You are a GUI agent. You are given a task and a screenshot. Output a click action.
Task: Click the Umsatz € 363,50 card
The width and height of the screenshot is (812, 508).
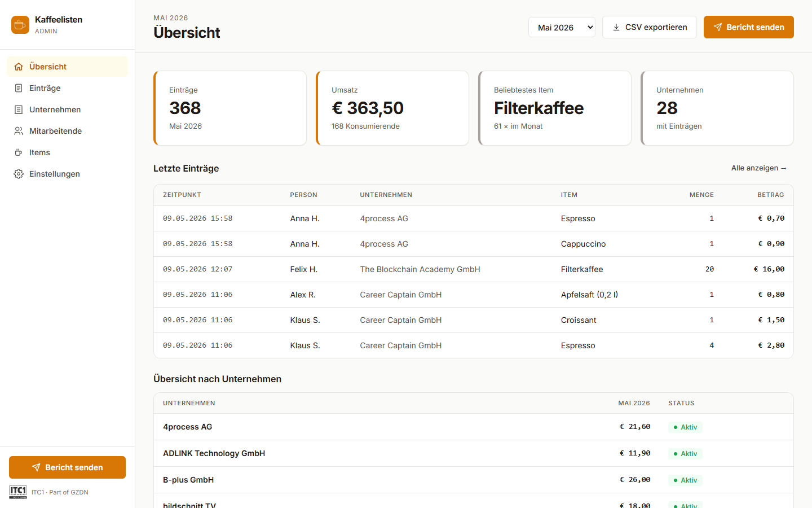(x=392, y=108)
